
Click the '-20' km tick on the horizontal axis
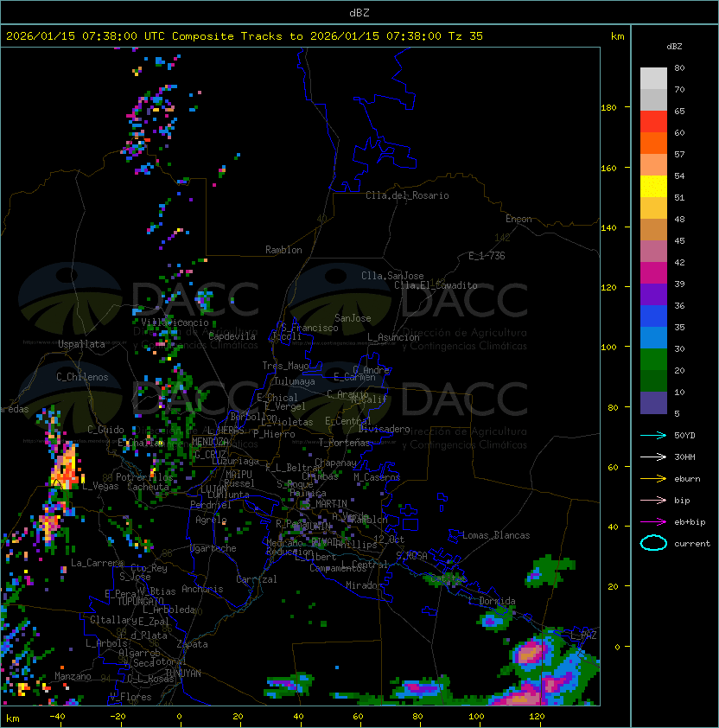click(118, 717)
